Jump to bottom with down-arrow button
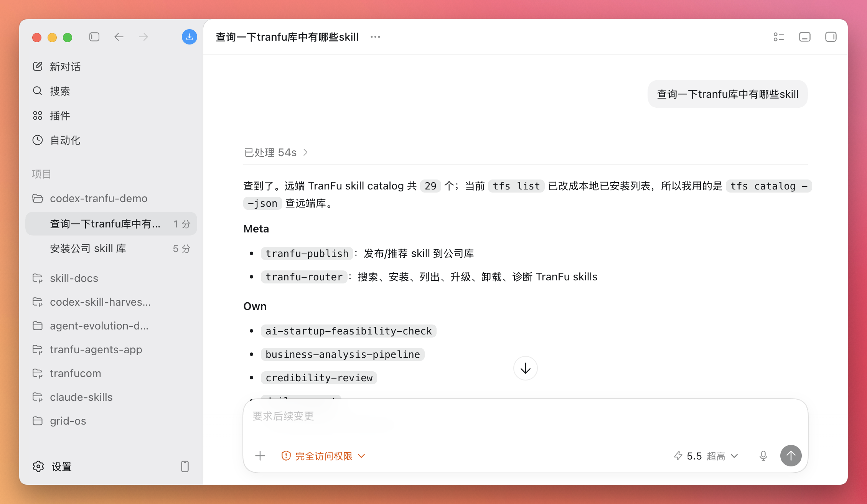 click(526, 369)
